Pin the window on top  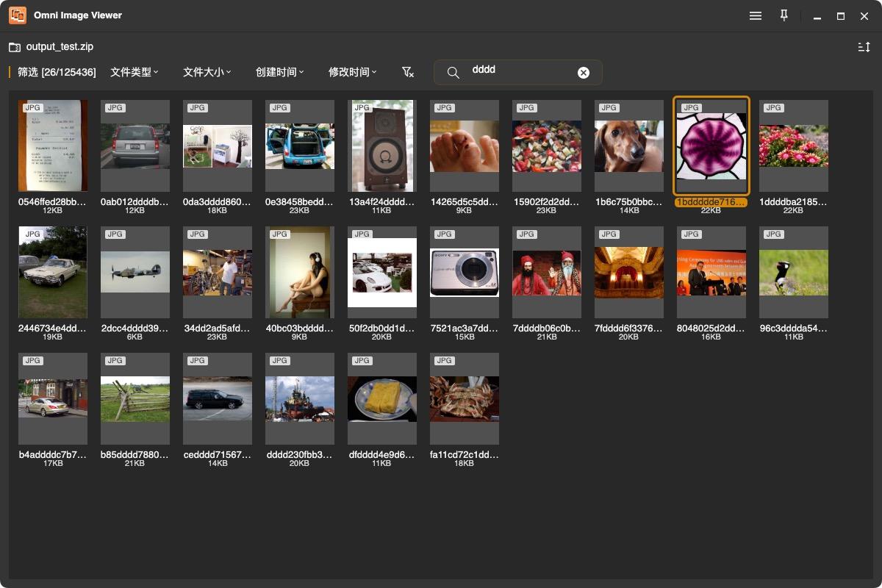point(784,15)
